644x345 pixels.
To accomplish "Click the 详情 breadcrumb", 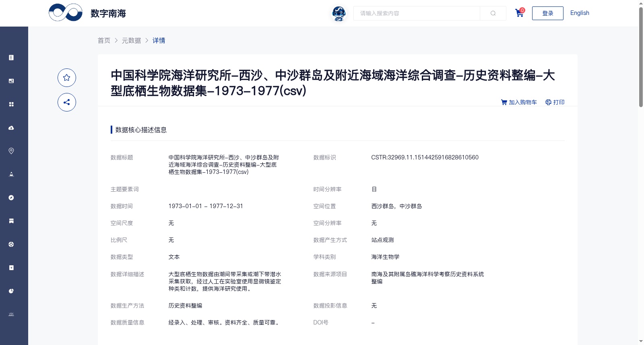I will (159, 41).
